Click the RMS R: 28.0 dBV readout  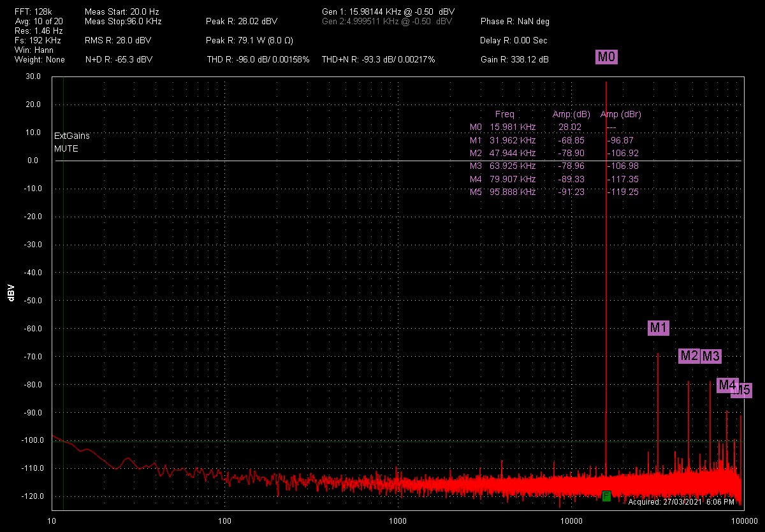coord(118,40)
